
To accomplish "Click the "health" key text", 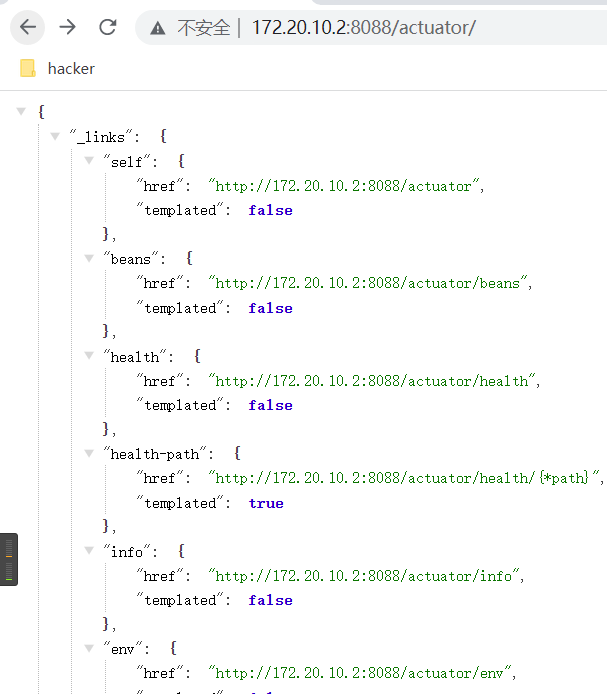I will coord(135,357).
